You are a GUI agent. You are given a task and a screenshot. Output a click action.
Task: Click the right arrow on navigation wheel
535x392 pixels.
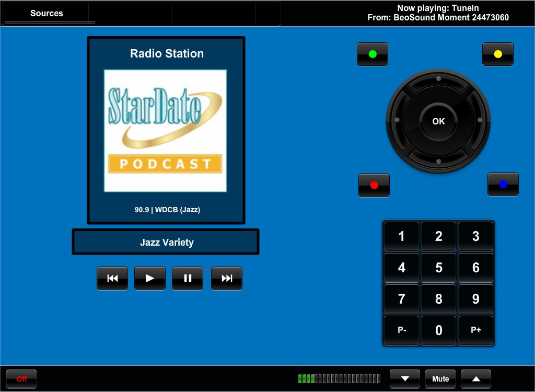(x=479, y=120)
